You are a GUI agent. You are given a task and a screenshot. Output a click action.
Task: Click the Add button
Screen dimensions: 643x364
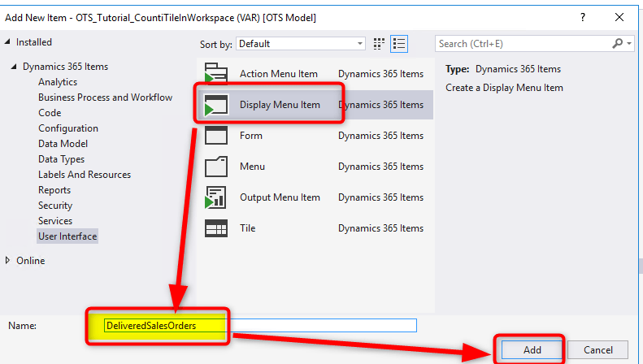(x=532, y=349)
